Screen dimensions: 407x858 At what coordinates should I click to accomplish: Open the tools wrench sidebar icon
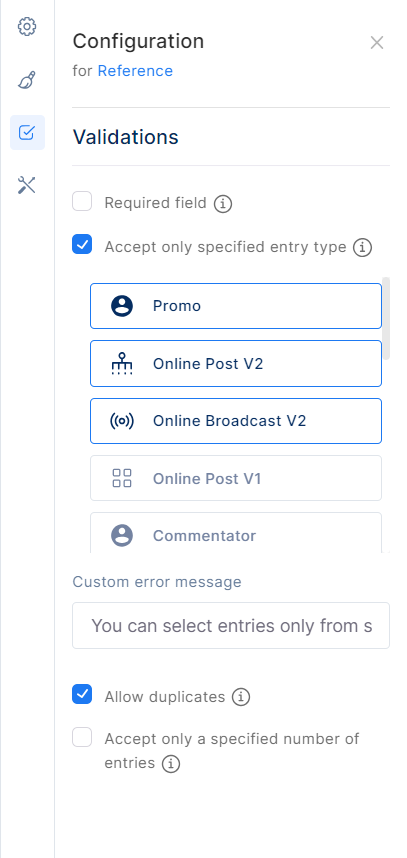point(27,185)
